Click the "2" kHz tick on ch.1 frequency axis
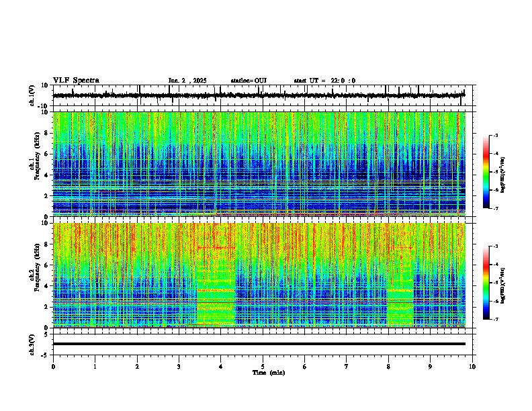The width and height of the screenshot is (532, 411). tap(47, 195)
